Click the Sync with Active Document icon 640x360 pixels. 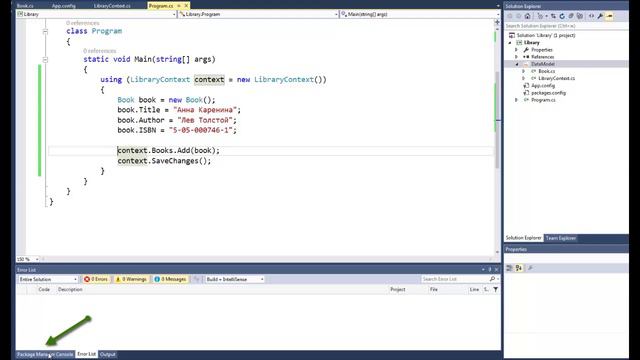[553, 16]
